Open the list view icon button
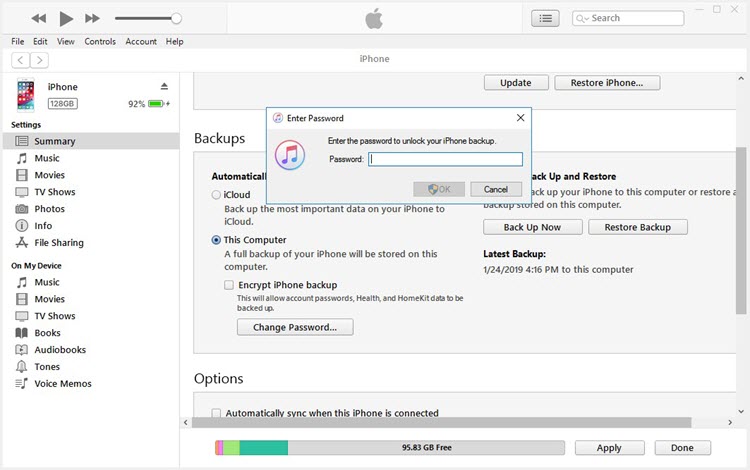 click(x=545, y=19)
